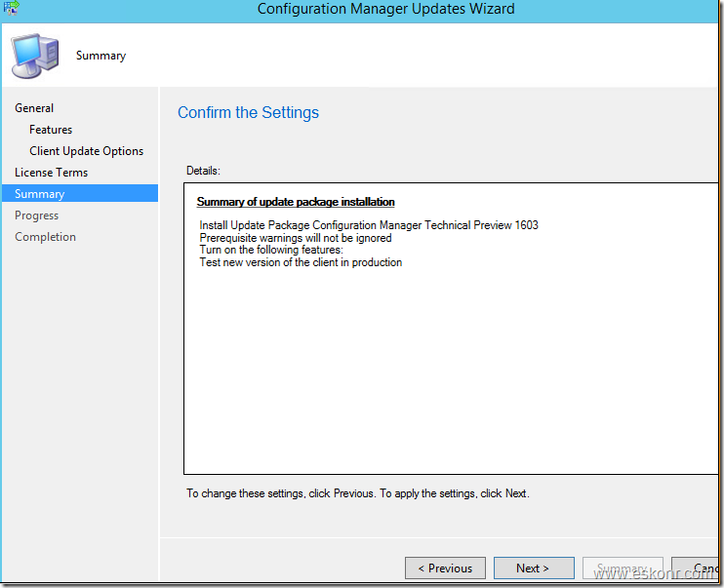Click the Previous button
This screenshot has width=724, height=588.
coord(445,568)
